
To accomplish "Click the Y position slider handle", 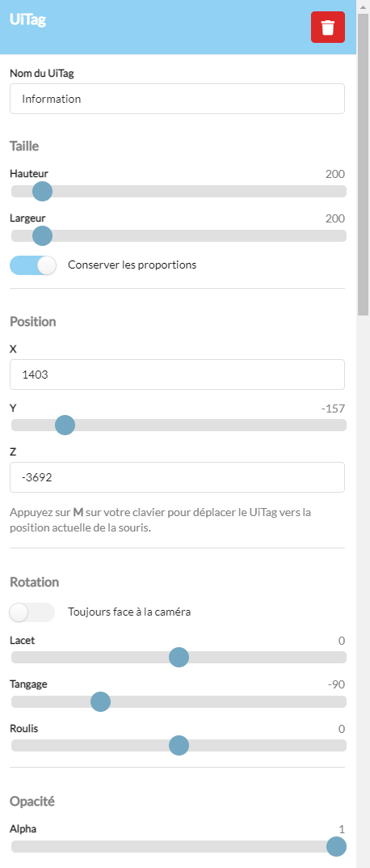I will point(65,426).
